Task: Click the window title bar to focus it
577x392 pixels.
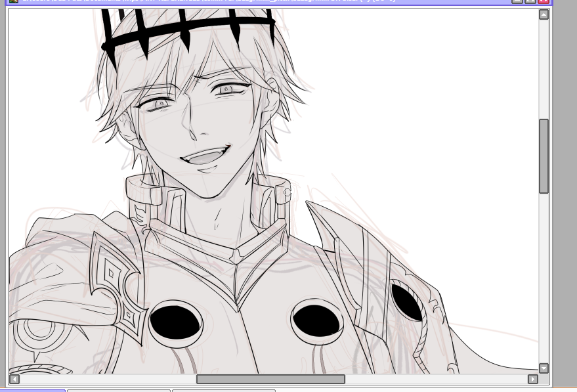Action: (x=263, y=1)
